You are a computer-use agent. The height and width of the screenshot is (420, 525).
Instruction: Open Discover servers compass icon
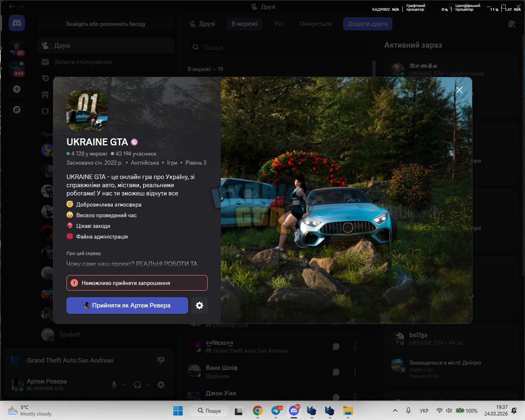[17, 110]
